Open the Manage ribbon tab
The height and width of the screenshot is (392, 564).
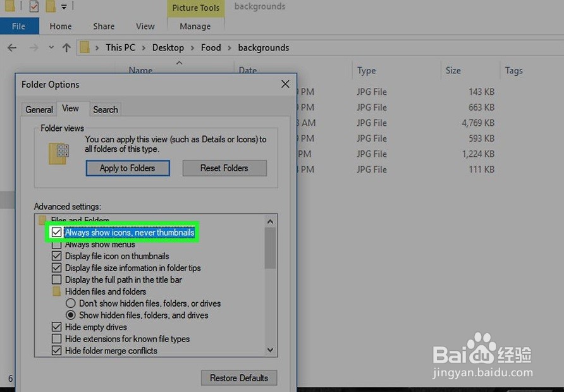[x=195, y=27]
